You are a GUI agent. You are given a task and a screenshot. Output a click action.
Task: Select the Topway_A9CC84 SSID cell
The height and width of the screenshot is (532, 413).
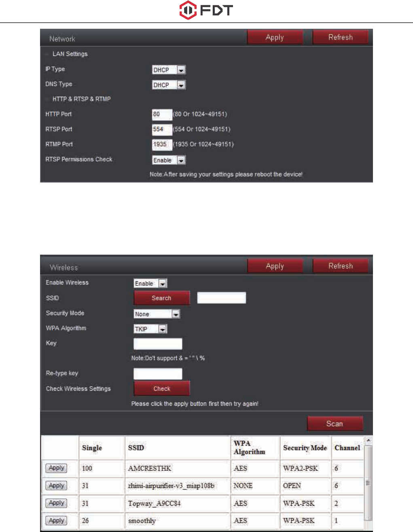coord(178,504)
